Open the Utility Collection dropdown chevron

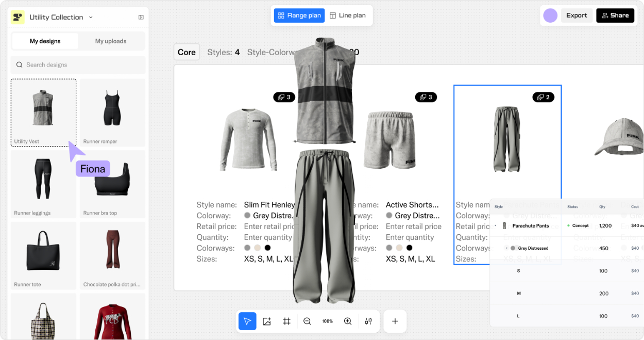coord(91,17)
